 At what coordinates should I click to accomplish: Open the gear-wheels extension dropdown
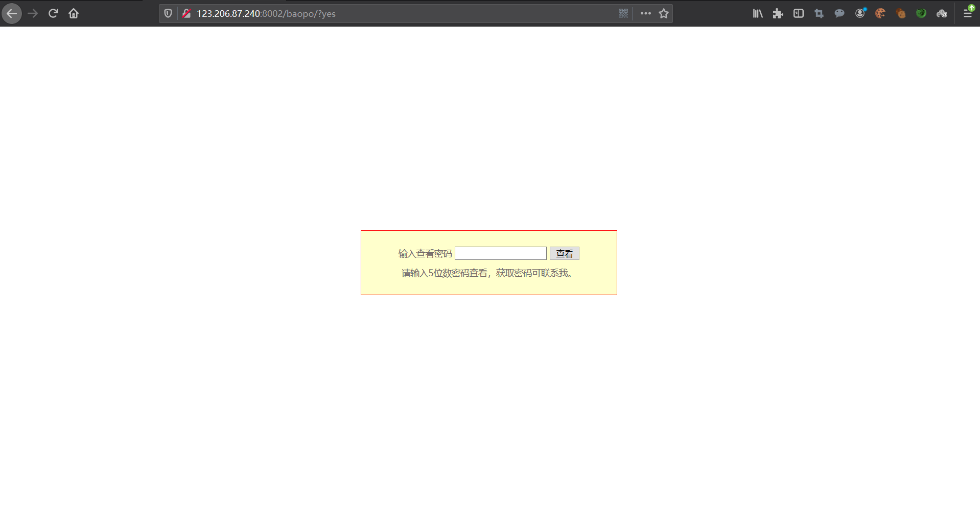(x=942, y=14)
